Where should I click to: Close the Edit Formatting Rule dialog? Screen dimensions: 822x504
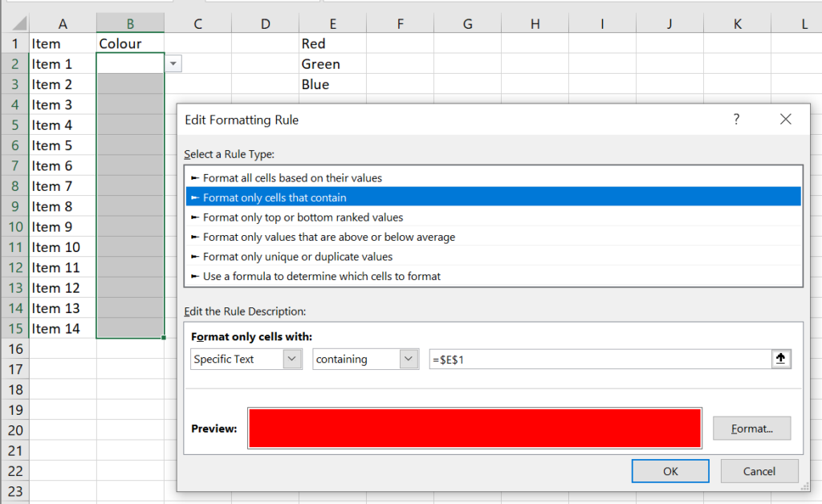785,120
